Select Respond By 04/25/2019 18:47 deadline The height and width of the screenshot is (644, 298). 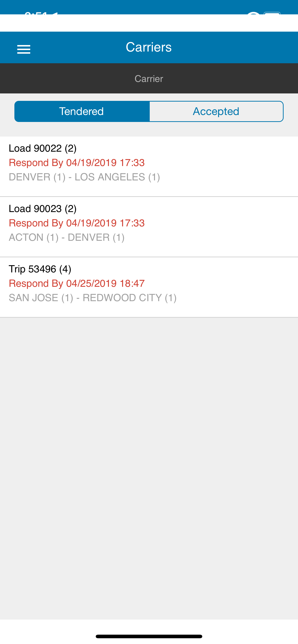(77, 283)
